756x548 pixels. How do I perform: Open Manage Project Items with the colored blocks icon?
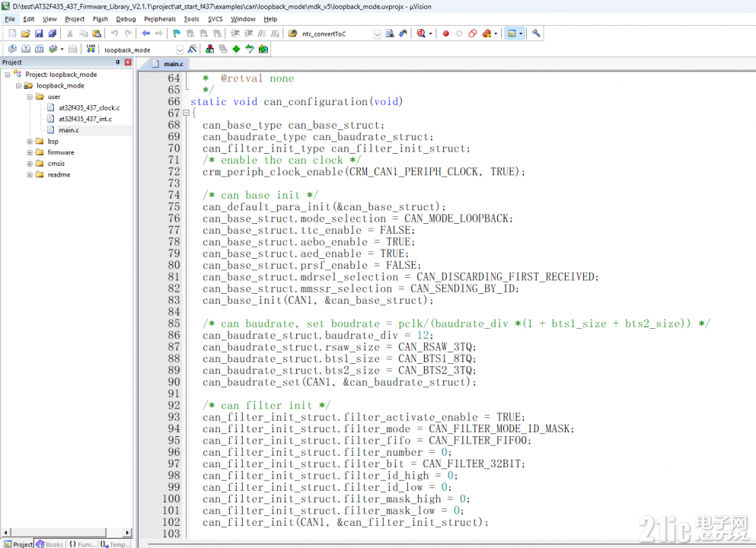pyautogui.click(x=209, y=49)
